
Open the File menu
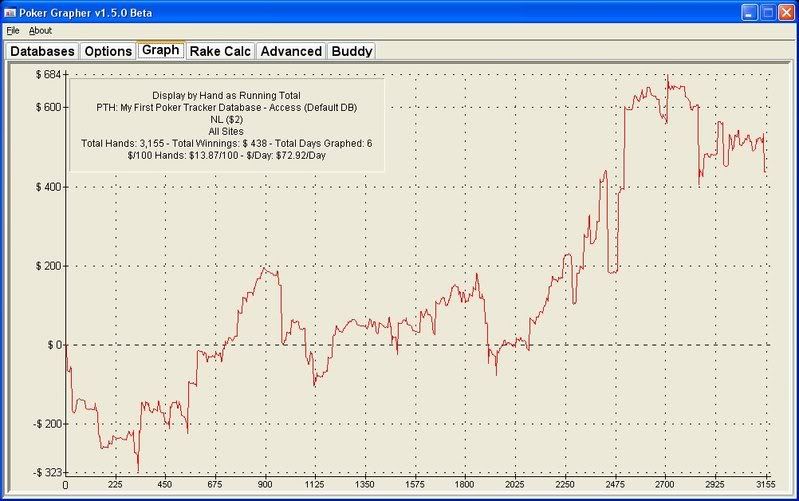(13, 31)
